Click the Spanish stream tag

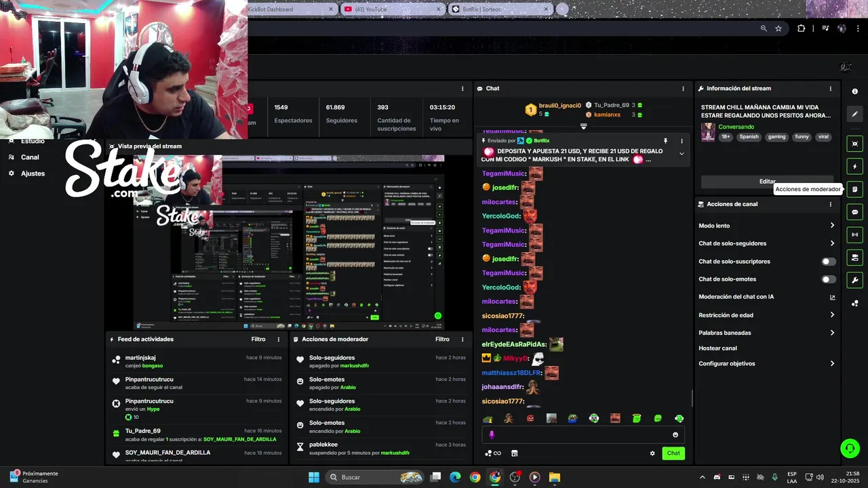pos(749,137)
